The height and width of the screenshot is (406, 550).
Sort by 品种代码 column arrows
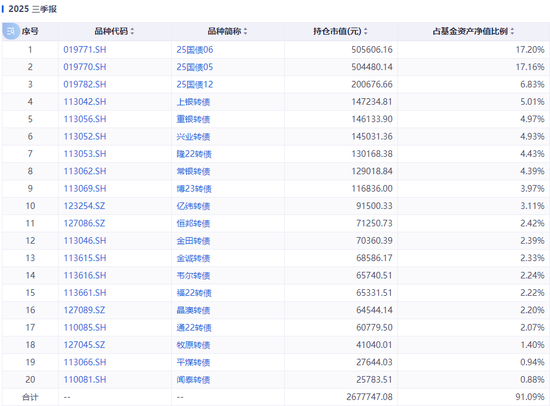(132, 31)
